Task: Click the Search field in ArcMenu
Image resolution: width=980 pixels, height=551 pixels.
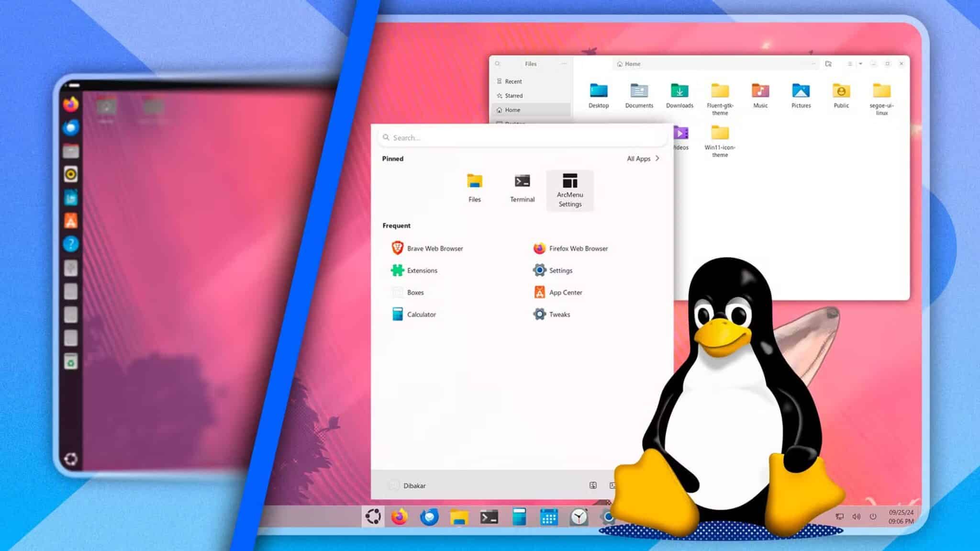Action: pyautogui.click(x=522, y=137)
